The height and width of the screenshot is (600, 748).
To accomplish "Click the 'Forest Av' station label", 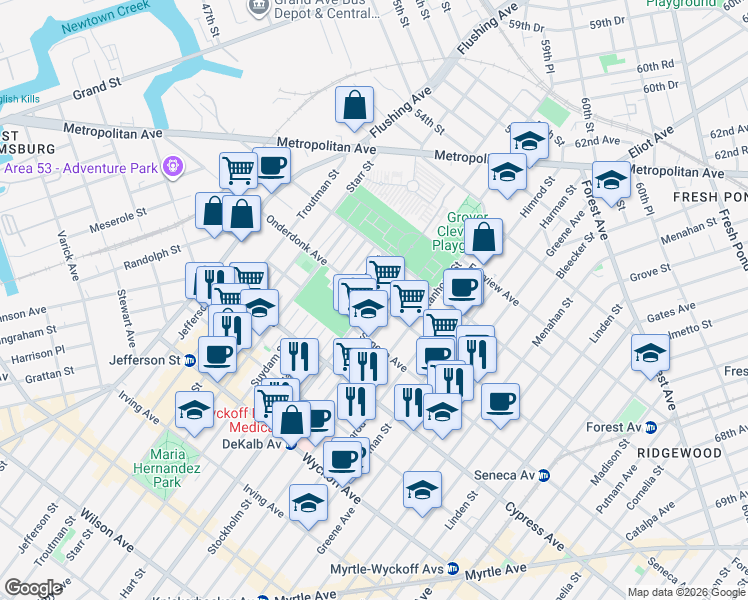I will coord(614,427).
